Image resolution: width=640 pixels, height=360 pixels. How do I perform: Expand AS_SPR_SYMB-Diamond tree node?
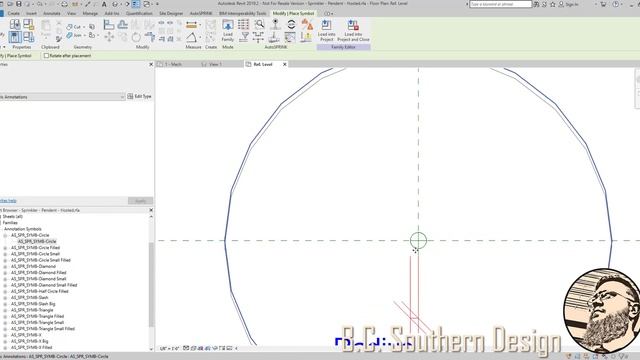(x=5, y=267)
